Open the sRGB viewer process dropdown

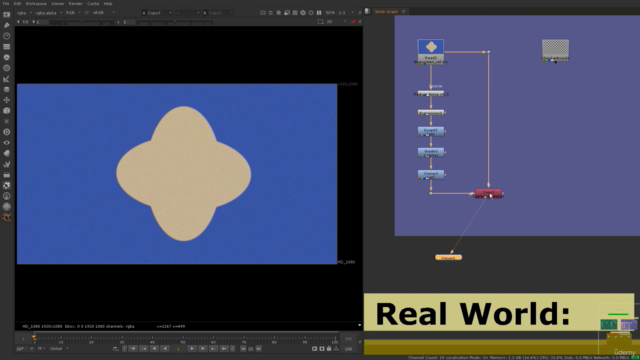(104, 13)
